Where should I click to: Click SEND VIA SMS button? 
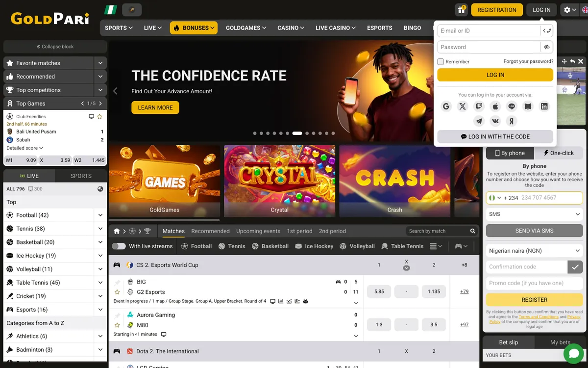(534, 231)
